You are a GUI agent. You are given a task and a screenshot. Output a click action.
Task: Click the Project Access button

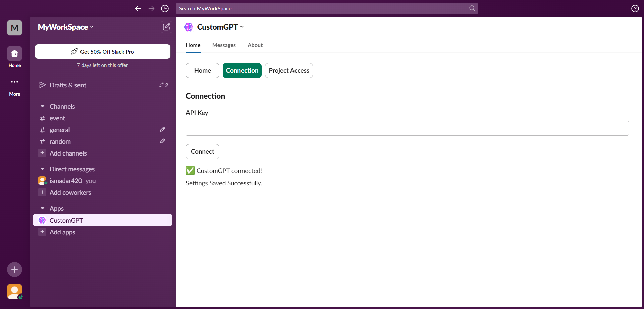tap(289, 71)
